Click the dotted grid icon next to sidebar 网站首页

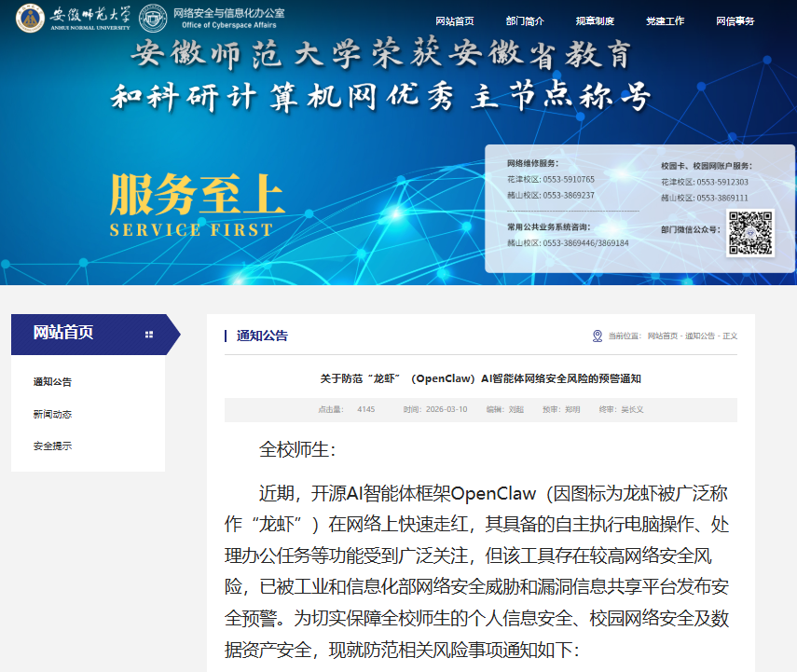(146, 336)
